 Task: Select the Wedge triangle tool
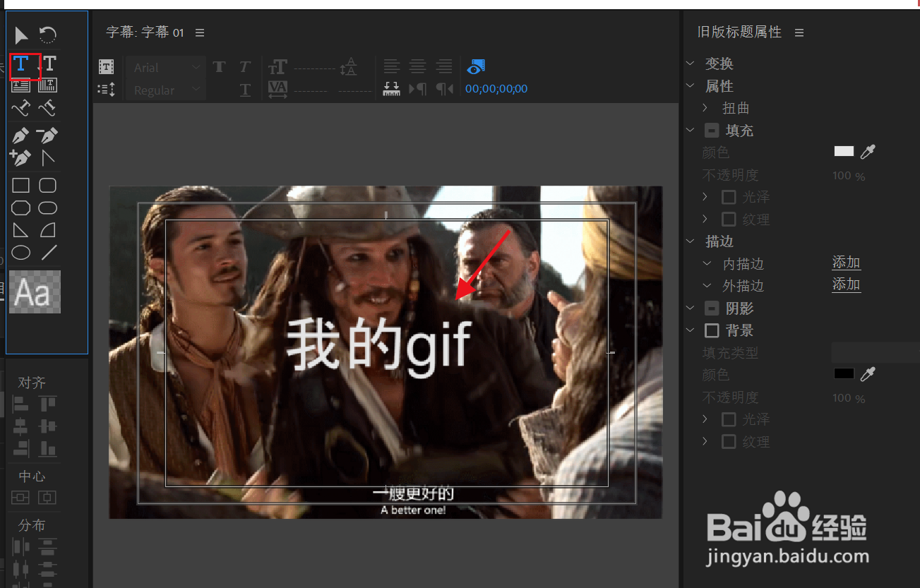(x=21, y=230)
